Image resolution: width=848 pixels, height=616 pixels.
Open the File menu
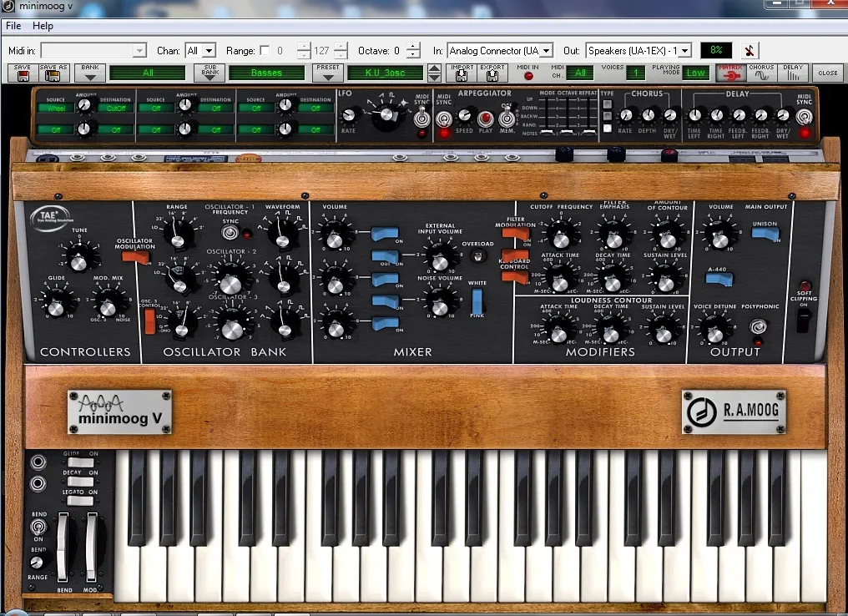pyautogui.click(x=13, y=25)
